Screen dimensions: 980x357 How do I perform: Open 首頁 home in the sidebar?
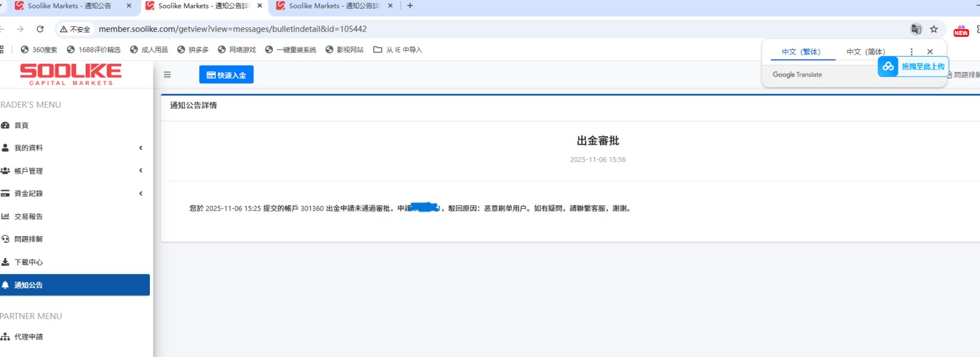point(21,126)
